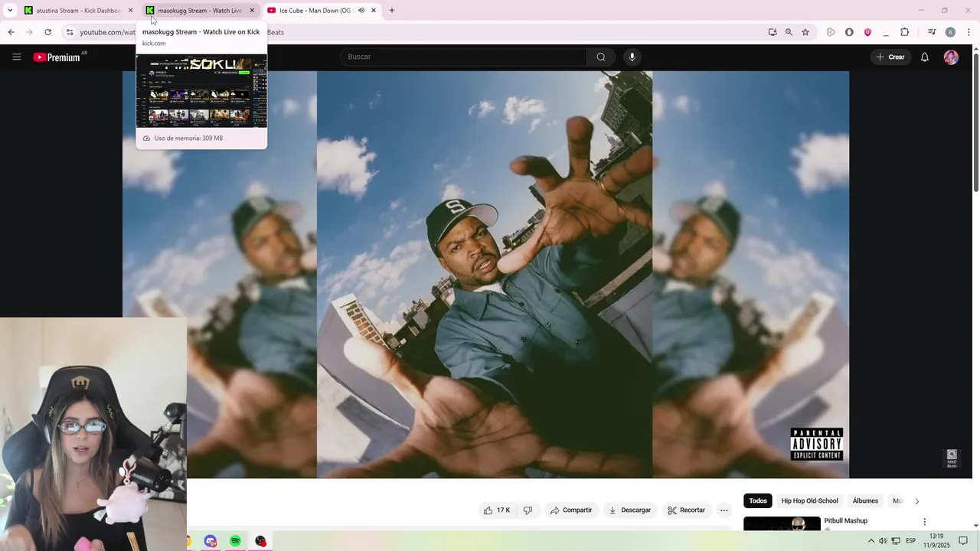Click the Buscar search field
This screenshot has width=980, height=551.
(x=463, y=57)
